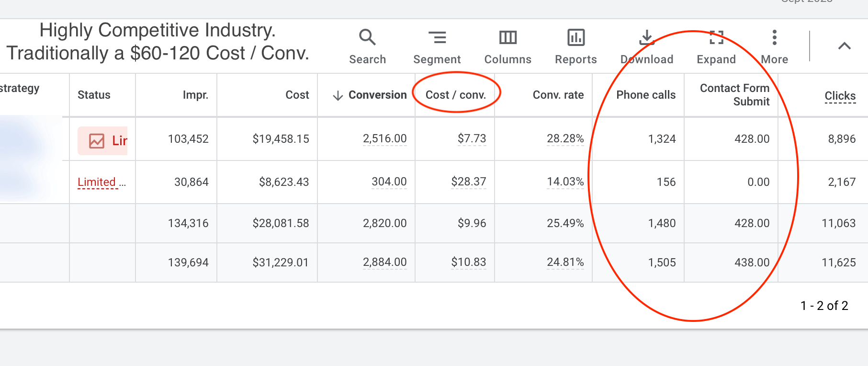The height and width of the screenshot is (366, 868).
Task: Sort by Cost column header
Action: tap(297, 95)
